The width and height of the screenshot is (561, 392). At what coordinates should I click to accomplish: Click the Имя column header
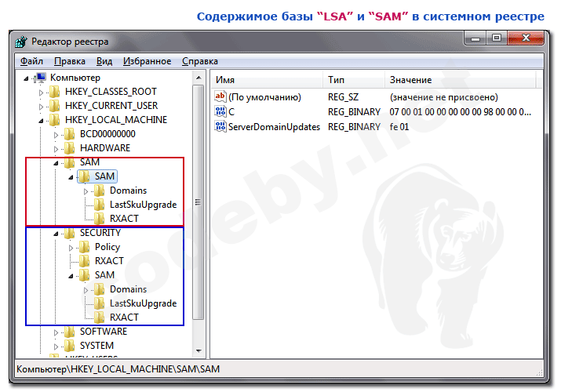click(x=268, y=80)
